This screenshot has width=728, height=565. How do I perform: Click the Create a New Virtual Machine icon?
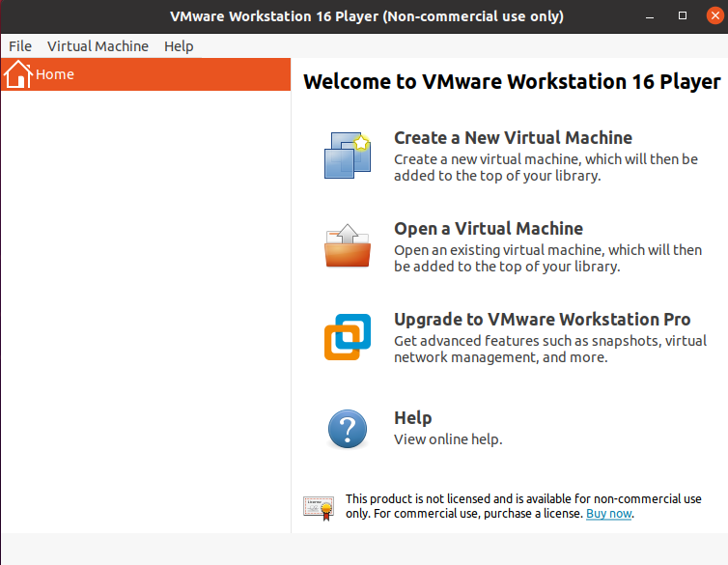pos(348,155)
